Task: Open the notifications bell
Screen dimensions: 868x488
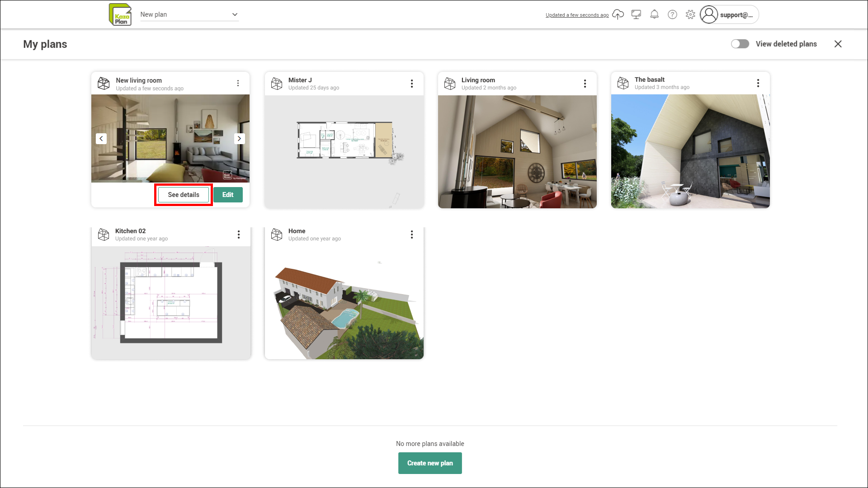Action: pos(654,14)
